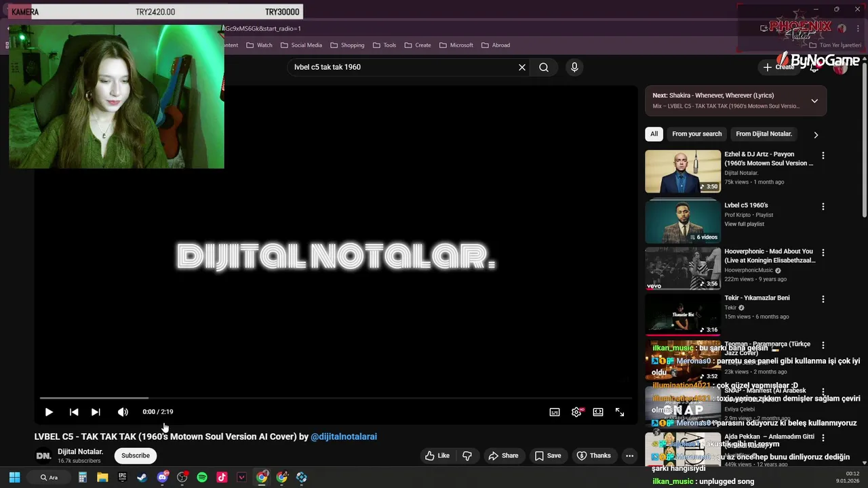
Task: Enter full screen mode
Action: [620, 412]
